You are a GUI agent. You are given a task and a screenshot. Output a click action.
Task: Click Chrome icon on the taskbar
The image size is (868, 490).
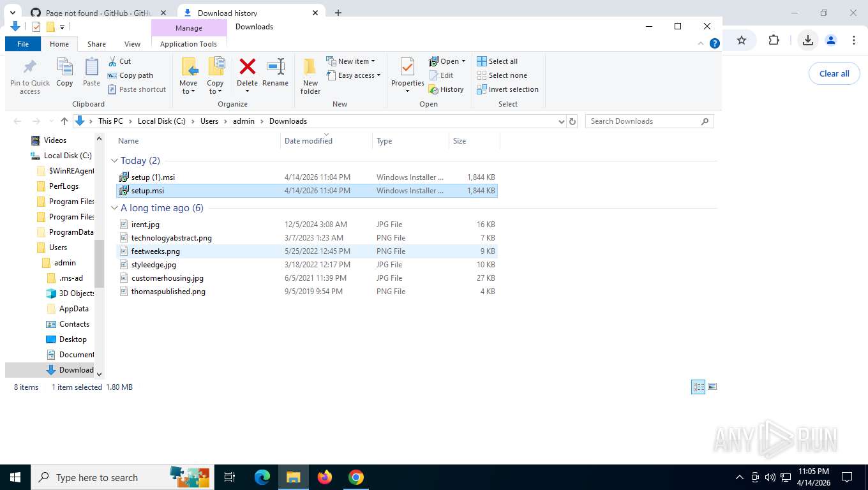pyautogui.click(x=356, y=477)
